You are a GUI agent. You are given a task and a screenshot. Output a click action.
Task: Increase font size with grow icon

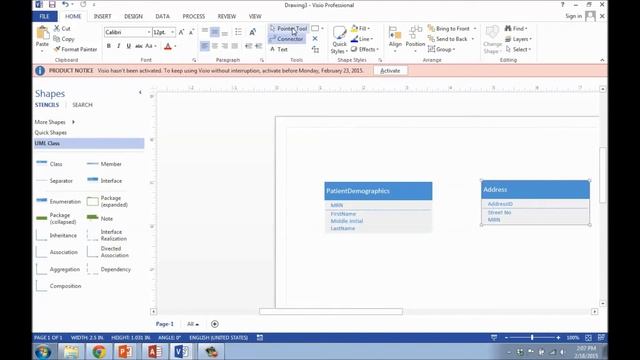click(x=182, y=32)
